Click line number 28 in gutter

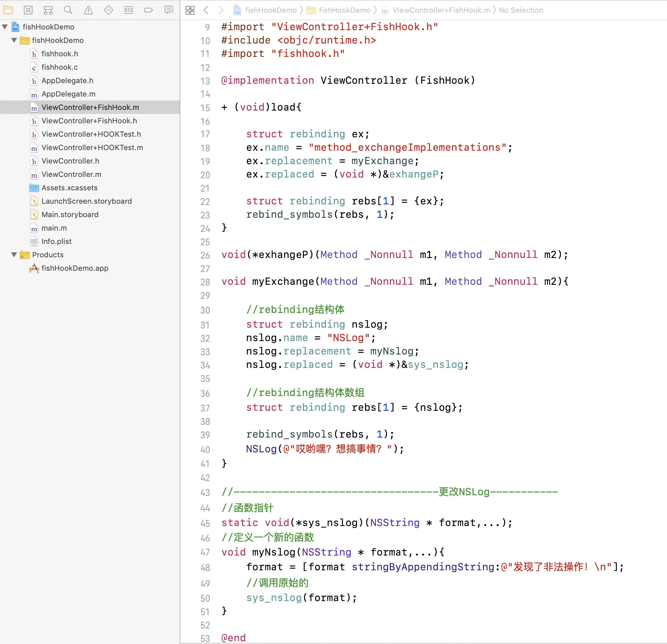205,282
